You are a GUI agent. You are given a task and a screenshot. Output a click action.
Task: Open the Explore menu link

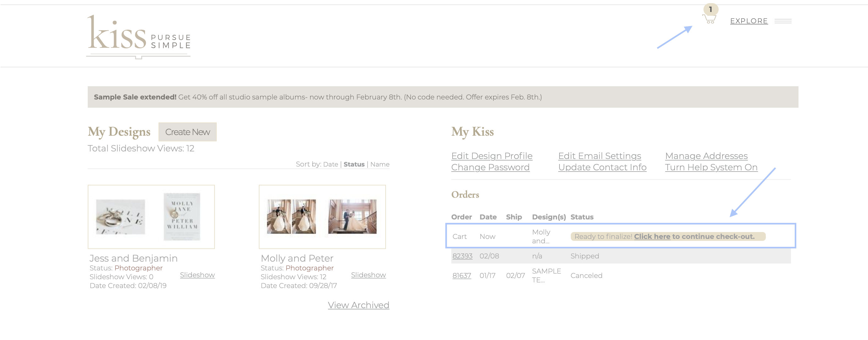[x=749, y=21]
